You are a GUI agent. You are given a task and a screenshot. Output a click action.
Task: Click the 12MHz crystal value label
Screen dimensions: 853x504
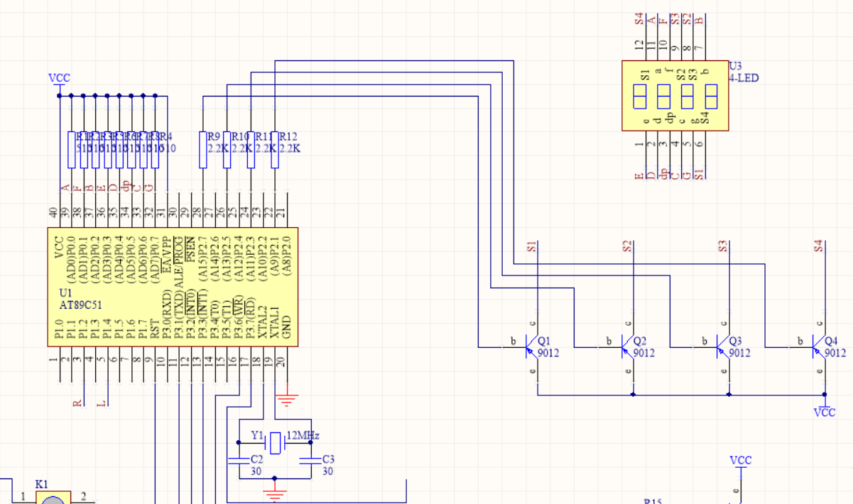(x=303, y=435)
